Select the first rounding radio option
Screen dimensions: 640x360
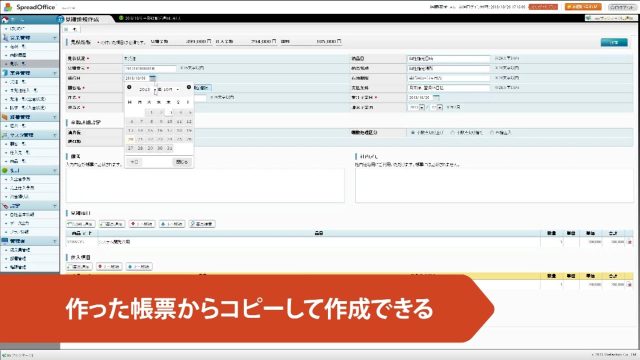[413, 133]
